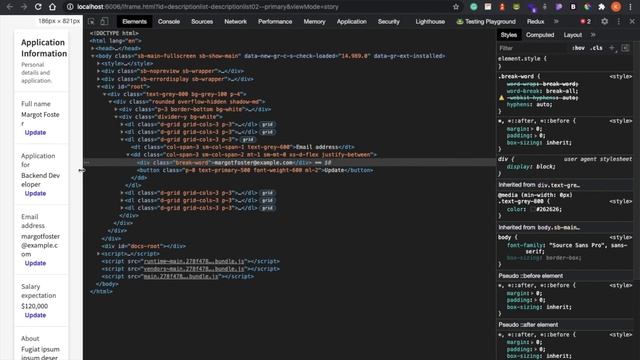This screenshot has height=360, width=640.
Task: Click Update under Salary expectation
Action: click(35, 315)
